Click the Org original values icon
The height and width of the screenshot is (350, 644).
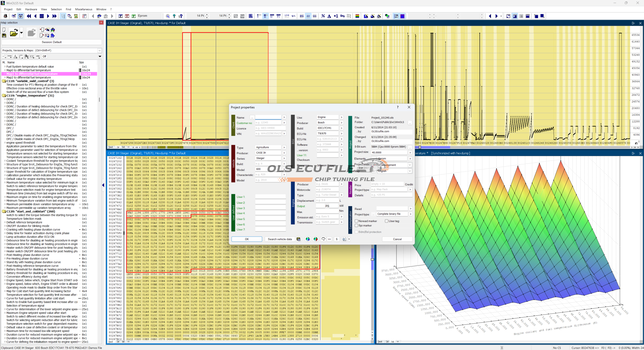[x=342, y=16]
